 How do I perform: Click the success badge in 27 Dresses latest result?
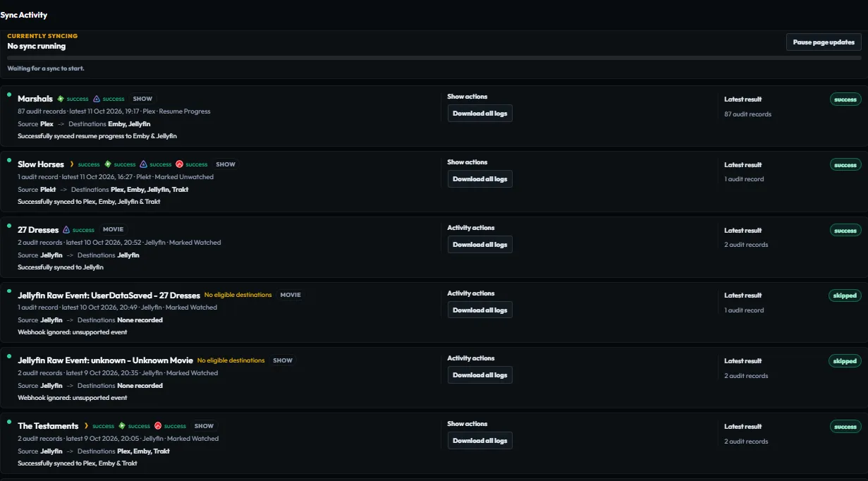845,231
